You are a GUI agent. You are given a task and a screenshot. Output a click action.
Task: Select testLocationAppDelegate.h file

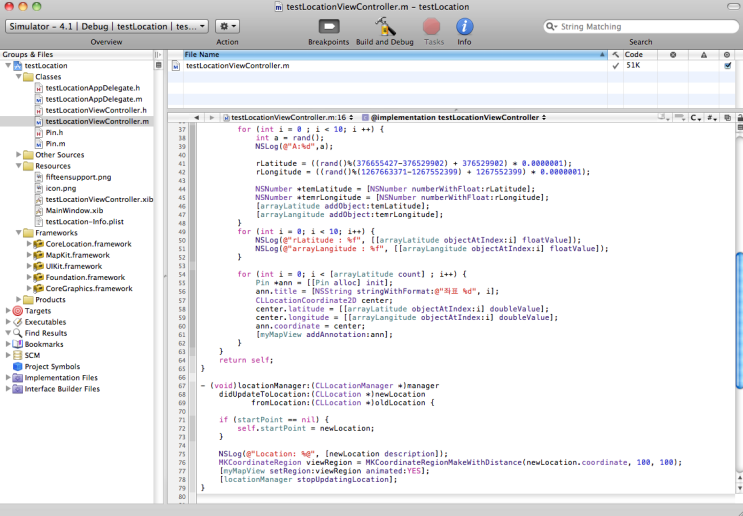(x=92, y=88)
